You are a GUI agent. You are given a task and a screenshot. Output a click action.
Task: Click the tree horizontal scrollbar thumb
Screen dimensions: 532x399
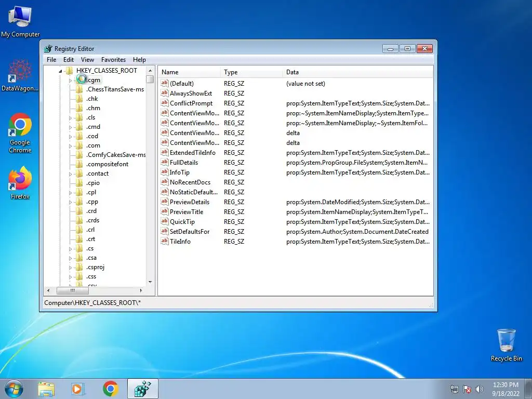pos(72,290)
